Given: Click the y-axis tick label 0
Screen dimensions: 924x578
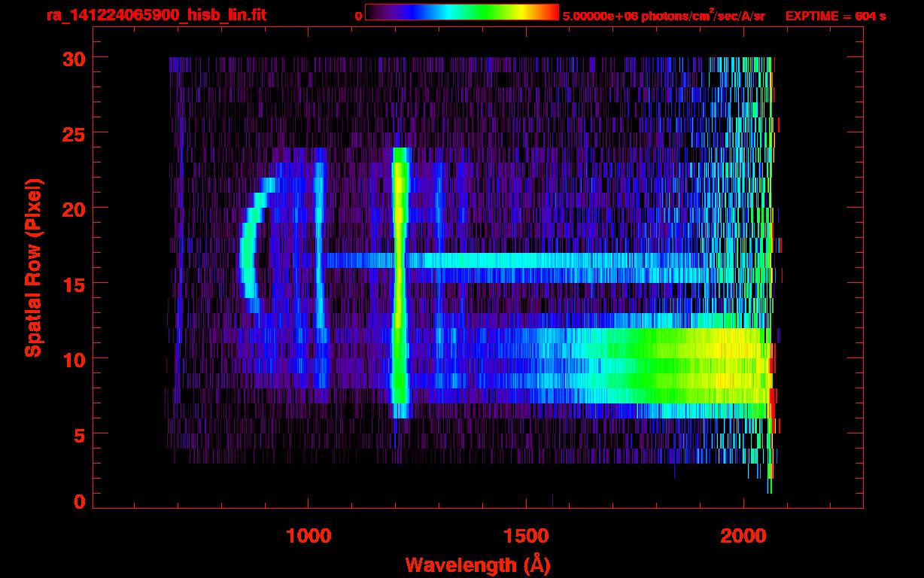Looking at the screenshot, I should [x=78, y=501].
